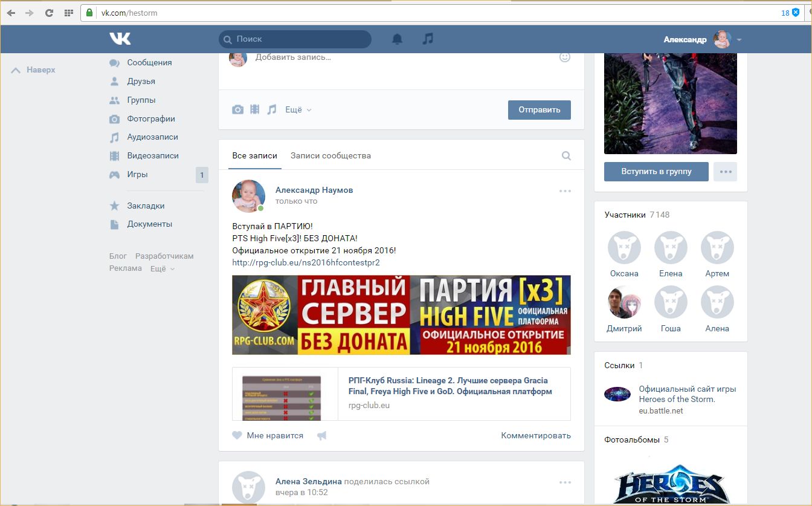Click the browser forward arrow
The width and height of the screenshot is (812, 506).
30,13
